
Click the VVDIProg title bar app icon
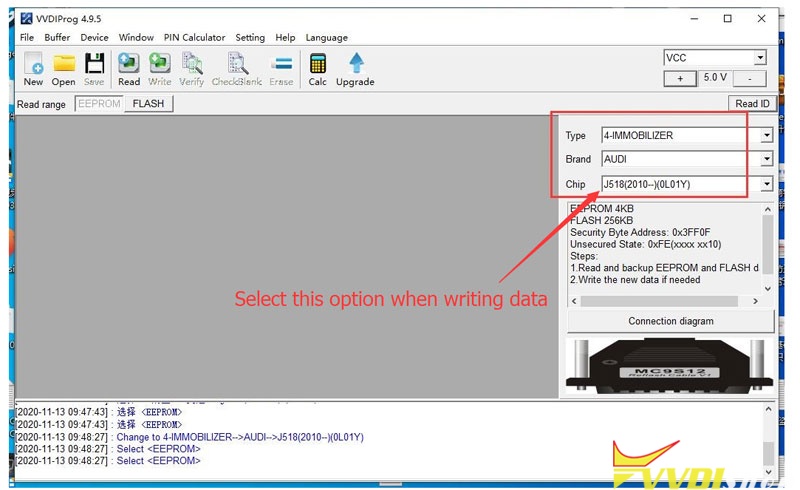(26, 19)
